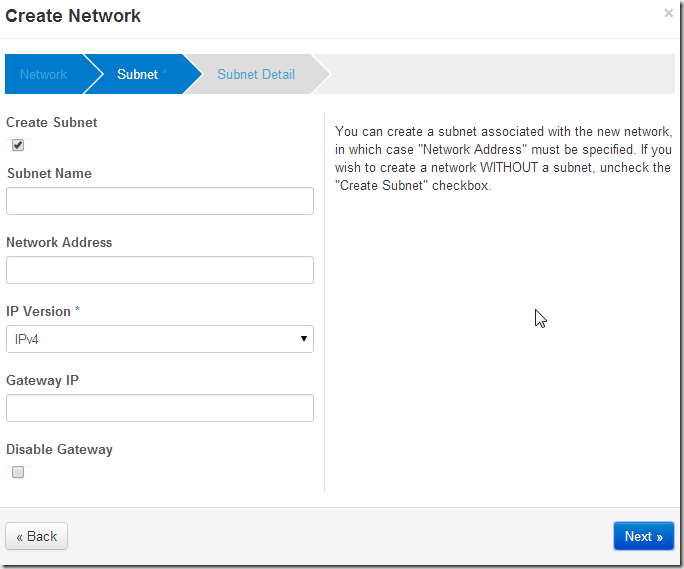The height and width of the screenshot is (569, 684).
Task: Click the subnet help description paragraph
Action: pyautogui.click(x=503, y=158)
